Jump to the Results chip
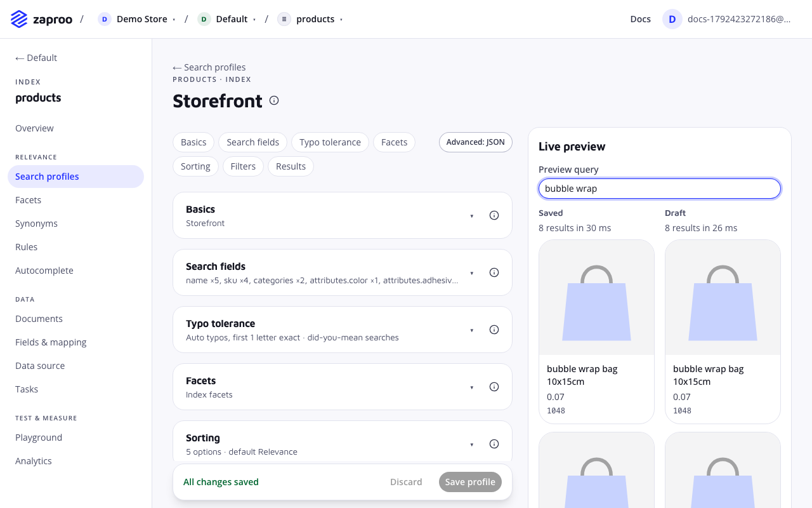 pos(291,166)
